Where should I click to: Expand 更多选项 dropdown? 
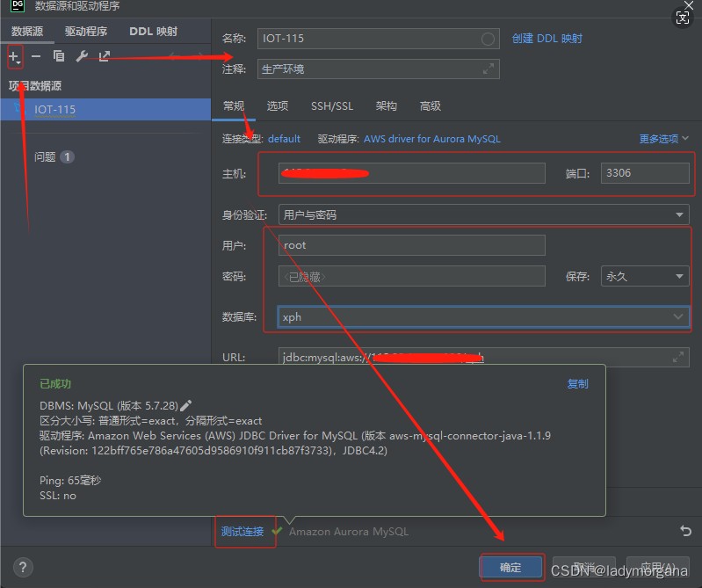[664, 139]
